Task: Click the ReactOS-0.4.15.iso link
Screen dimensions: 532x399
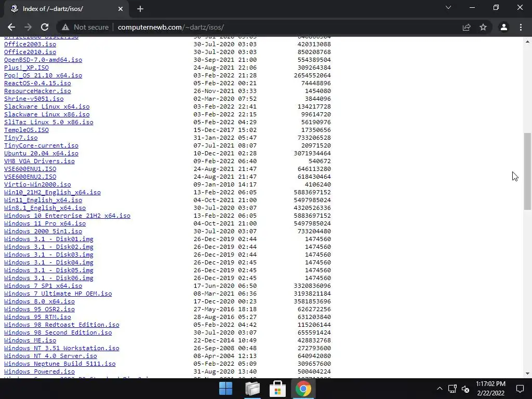Action: [x=37, y=83]
